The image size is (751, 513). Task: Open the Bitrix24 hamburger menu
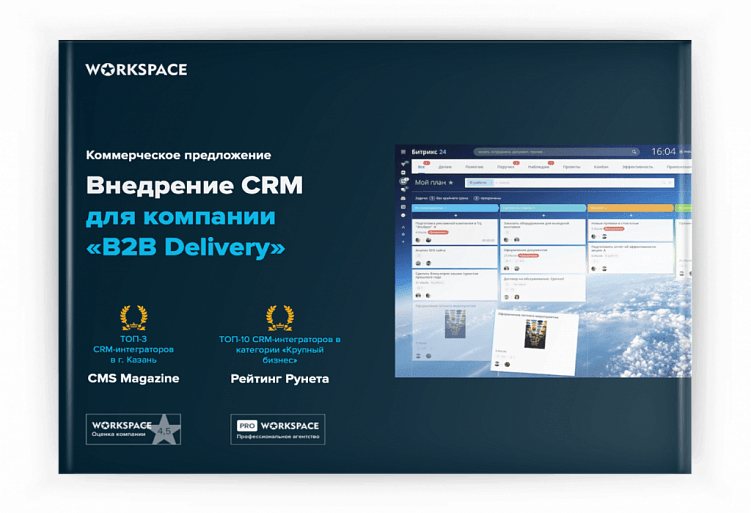pyautogui.click(x=403, y=152)
